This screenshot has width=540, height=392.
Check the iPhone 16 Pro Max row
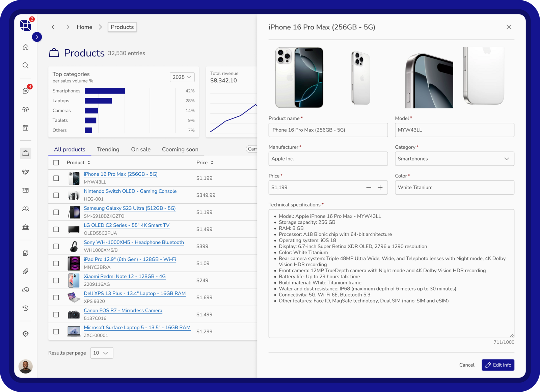pos(56,178)
